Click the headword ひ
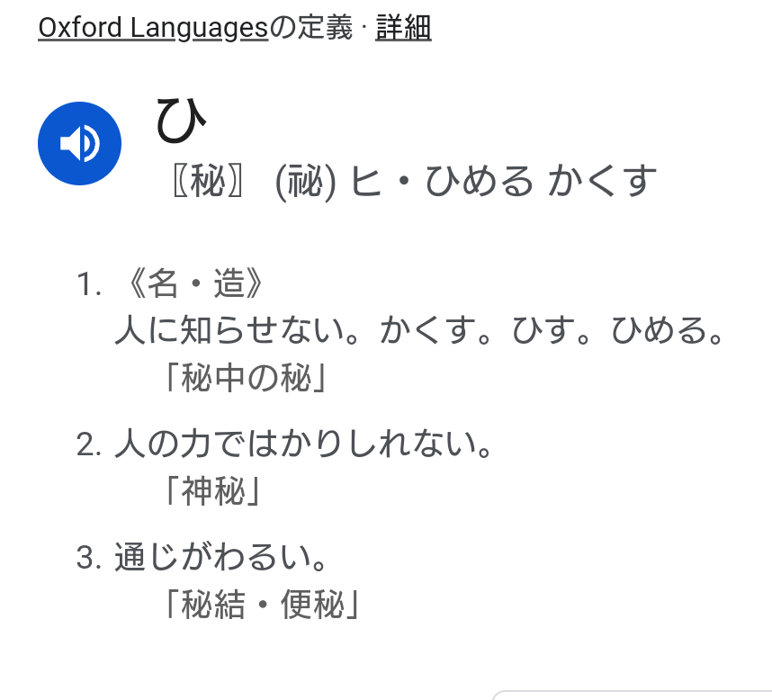 point(181,121)
